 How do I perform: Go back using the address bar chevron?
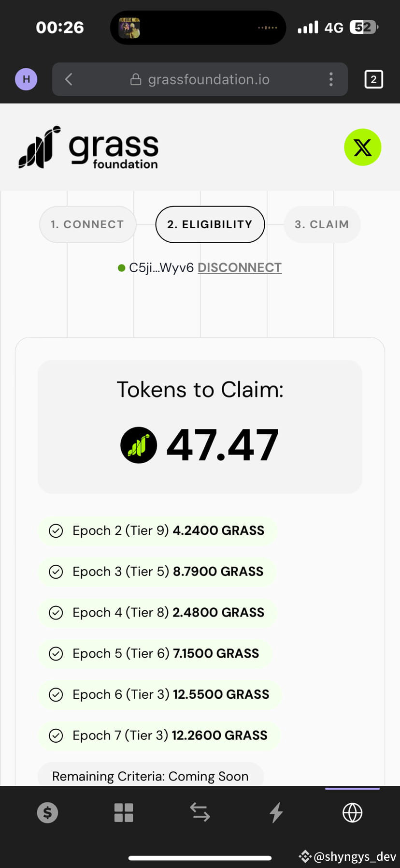pyautogui.click(x=68, y=79)
